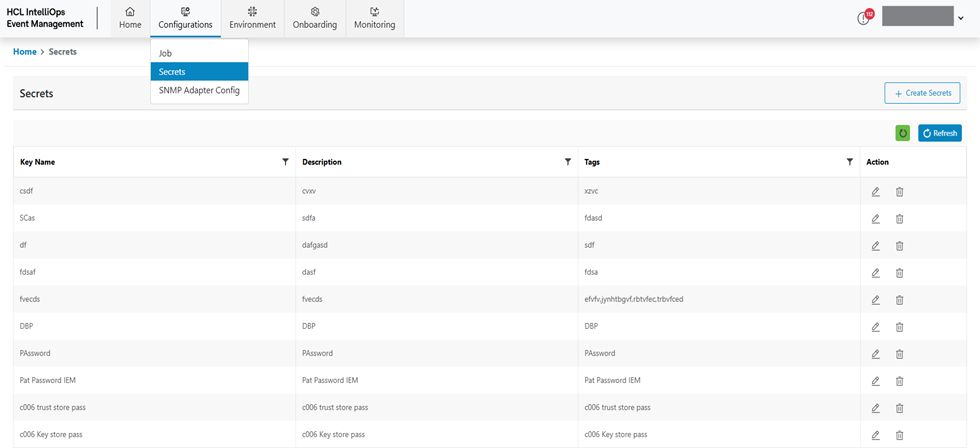Click the green reload icon button
Viewport: 980px width, 448px height.
(x=903, y=133)
